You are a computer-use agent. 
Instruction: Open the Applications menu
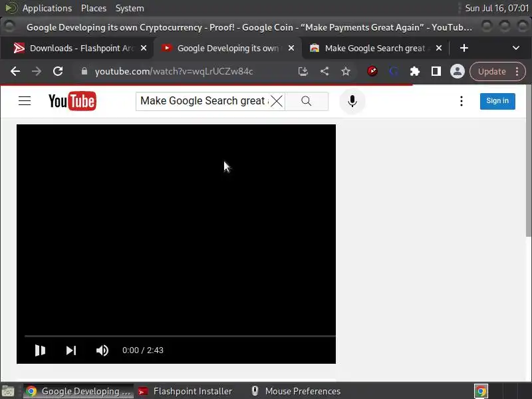pos(47,8)
